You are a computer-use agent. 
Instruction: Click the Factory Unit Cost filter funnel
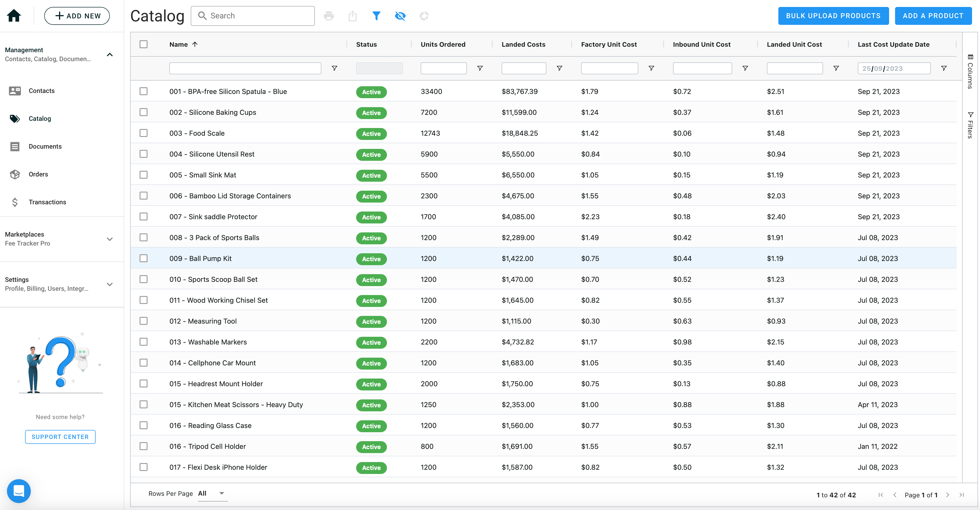651,68
